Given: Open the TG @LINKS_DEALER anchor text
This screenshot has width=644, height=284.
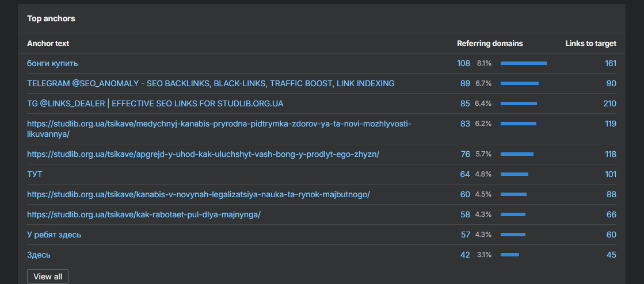Looking at the screenshot, I should point(155,103).
